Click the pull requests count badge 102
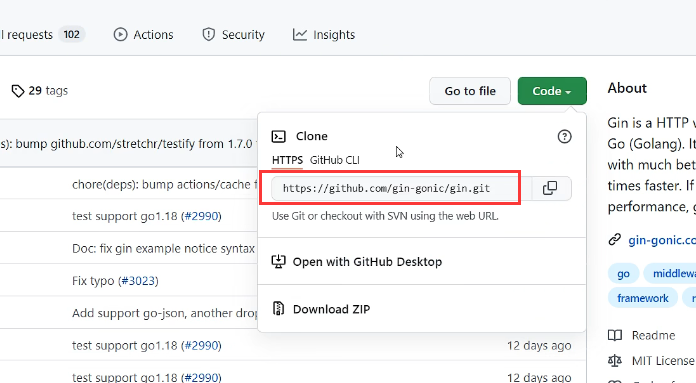 pos(71,35)
